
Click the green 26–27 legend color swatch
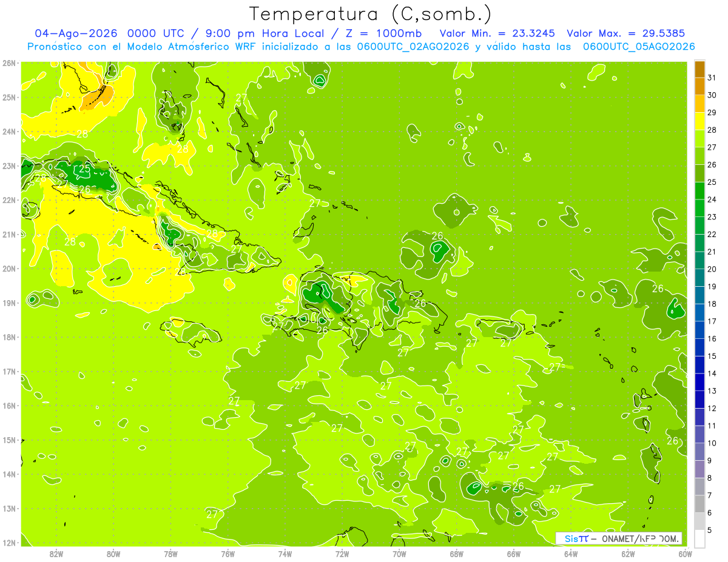pyautogui.click(x=699, y=156)
